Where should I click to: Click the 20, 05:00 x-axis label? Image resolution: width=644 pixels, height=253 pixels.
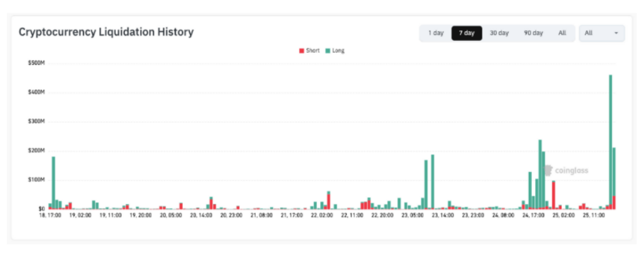pos(171,215)
